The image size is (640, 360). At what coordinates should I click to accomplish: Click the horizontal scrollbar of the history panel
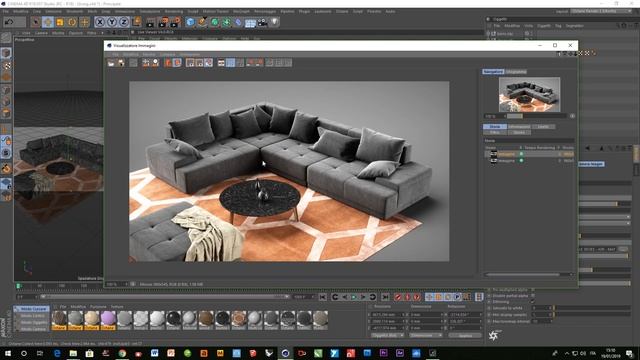[x=522, y=274]
